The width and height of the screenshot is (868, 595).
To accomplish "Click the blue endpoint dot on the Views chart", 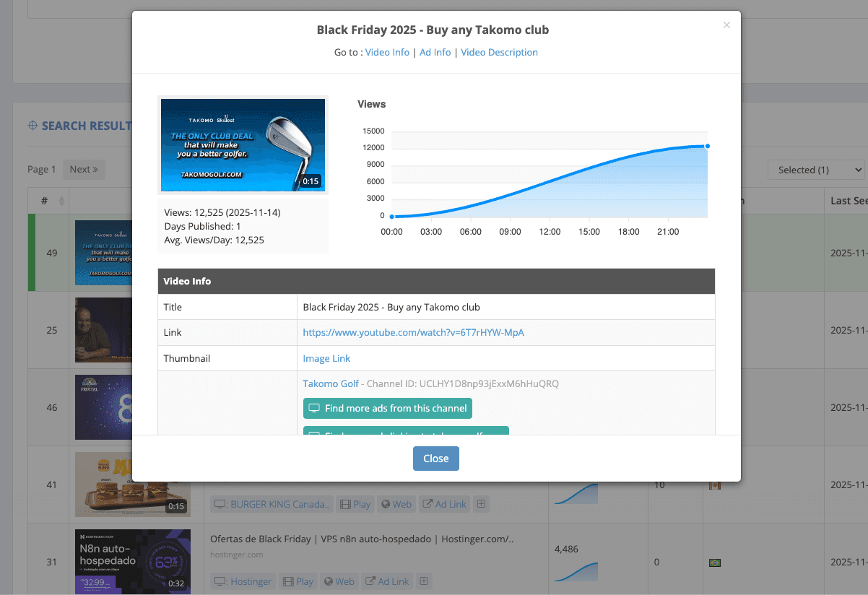I will pyautogui.click(x=707, y=146).
